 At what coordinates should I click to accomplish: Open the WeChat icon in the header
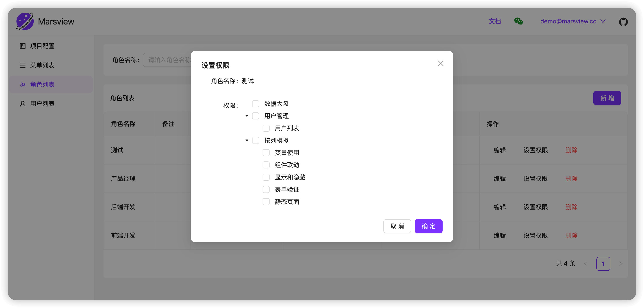click(519, 21)
